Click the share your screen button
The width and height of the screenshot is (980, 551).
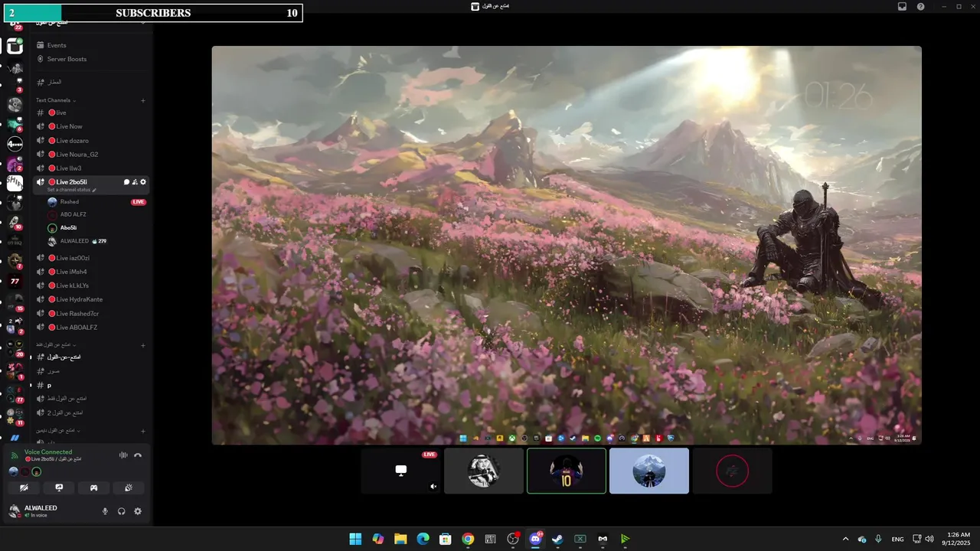(x=59, y=487)
